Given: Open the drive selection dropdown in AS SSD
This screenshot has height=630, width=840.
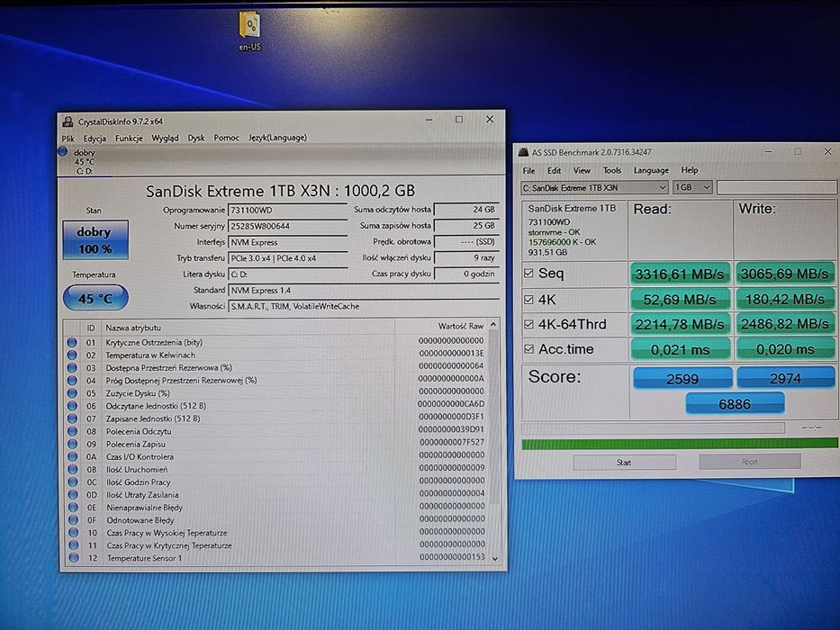Looking at the screenshot, I should (x=594, y=187).
